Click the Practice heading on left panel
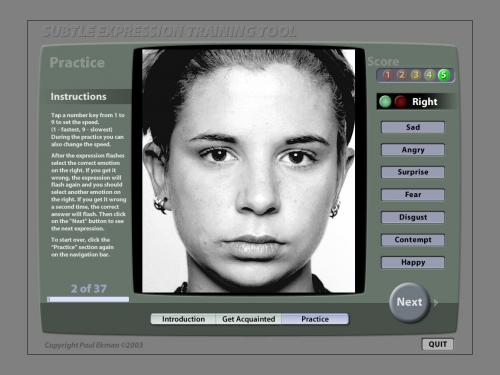Viewport: 500px width, 375px height. (x=77, y=63)
